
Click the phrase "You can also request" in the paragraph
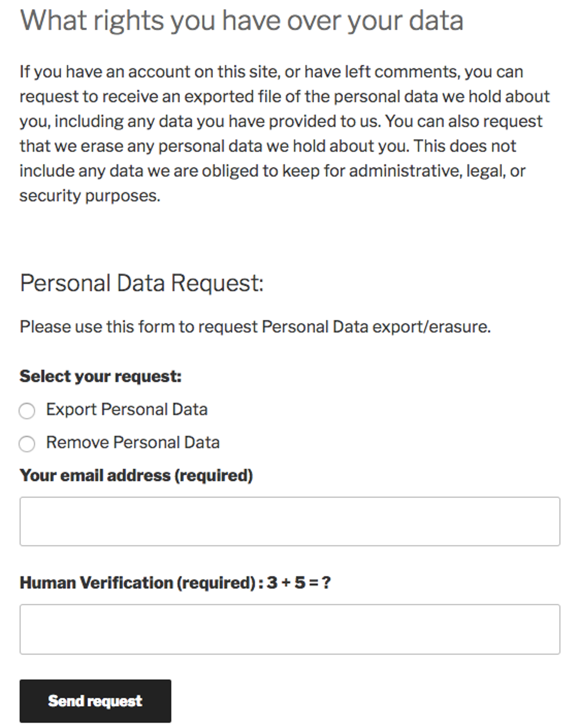[464, 122]
